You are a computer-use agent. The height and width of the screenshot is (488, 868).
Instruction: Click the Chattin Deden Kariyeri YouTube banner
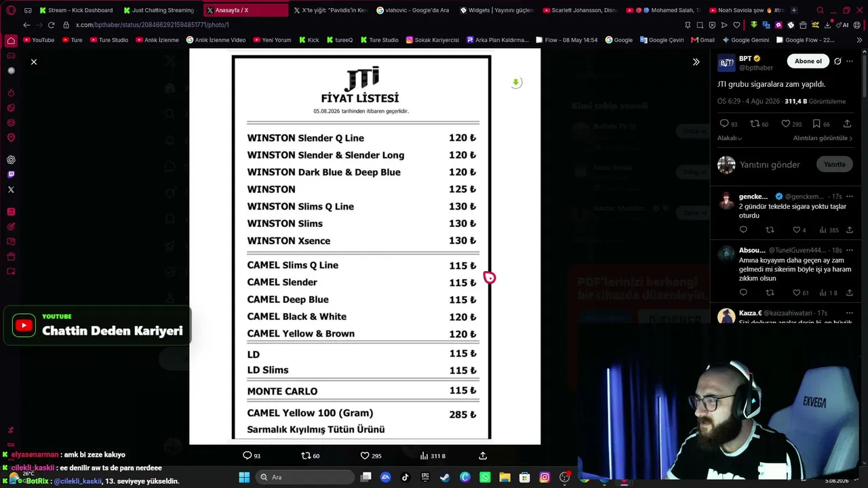(x=98, y=325)
